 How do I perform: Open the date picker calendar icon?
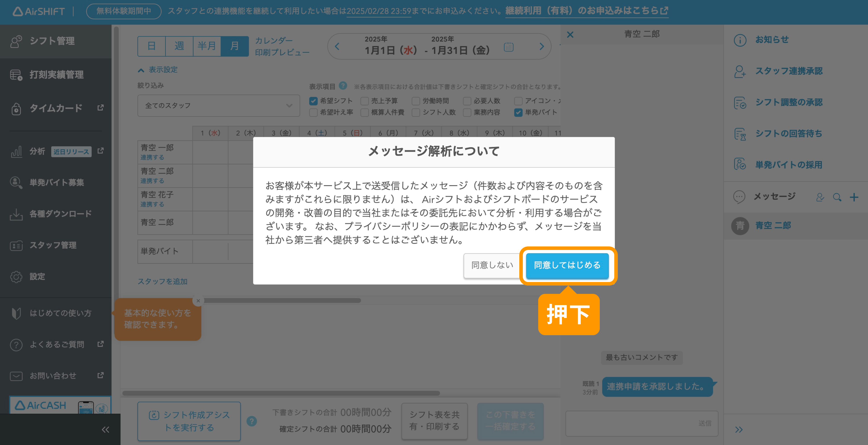509,47
